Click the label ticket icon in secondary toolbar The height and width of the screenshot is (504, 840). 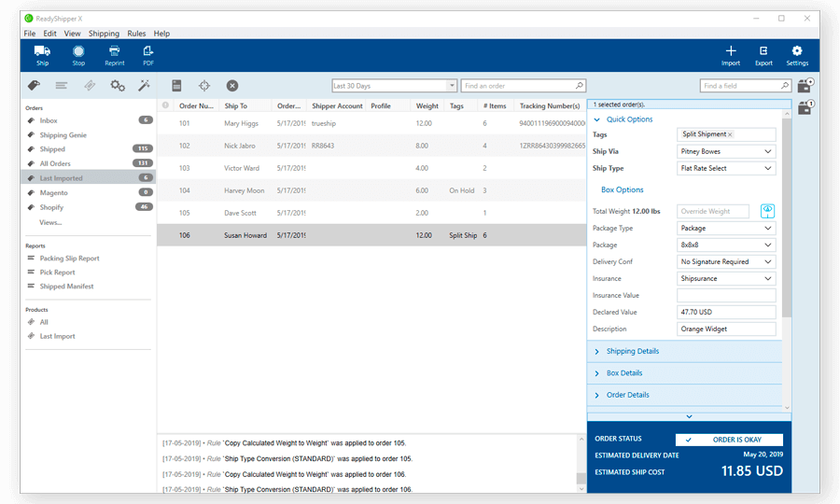[x=90, y=85]
